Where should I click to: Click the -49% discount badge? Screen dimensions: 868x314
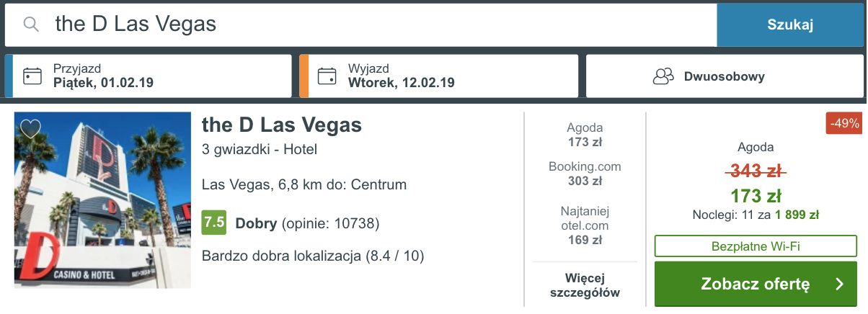[845, 124]
